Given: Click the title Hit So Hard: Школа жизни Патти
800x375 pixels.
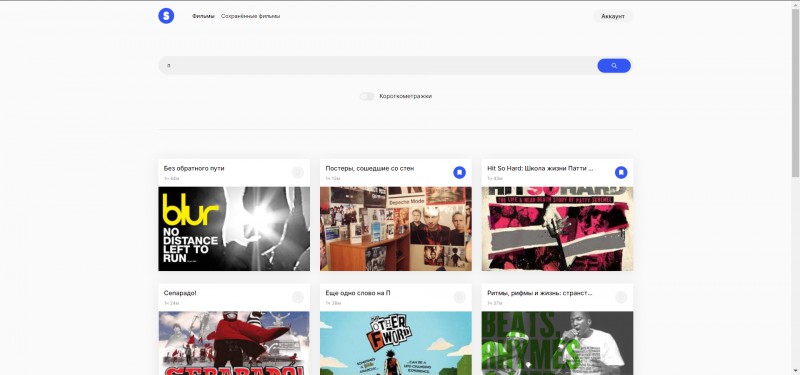Looking at the screenshot, I should 540,168.
